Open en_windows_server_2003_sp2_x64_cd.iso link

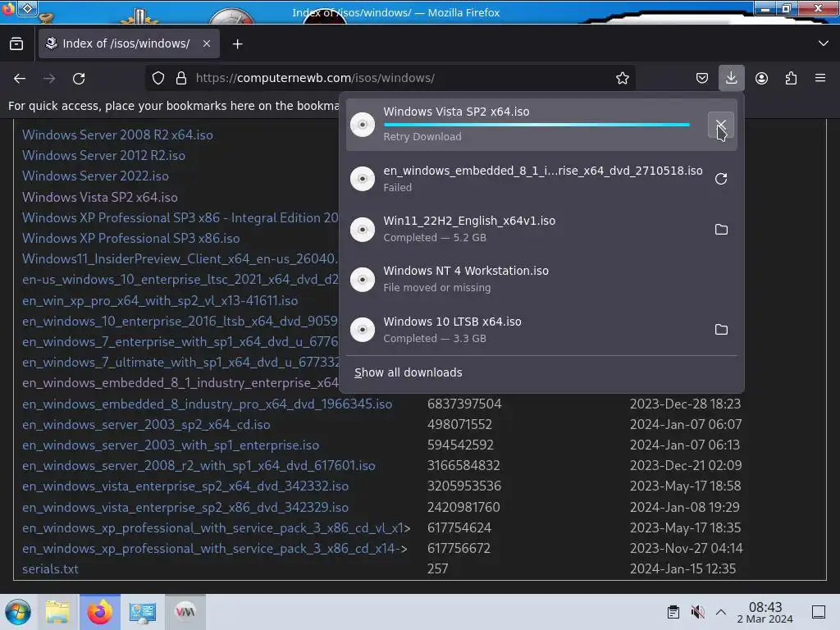coord(146,424)
